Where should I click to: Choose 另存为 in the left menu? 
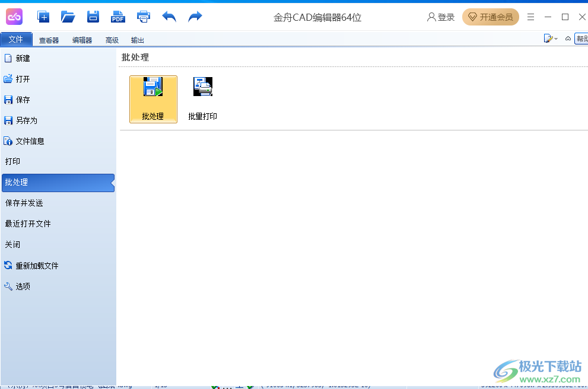(58, 120)
